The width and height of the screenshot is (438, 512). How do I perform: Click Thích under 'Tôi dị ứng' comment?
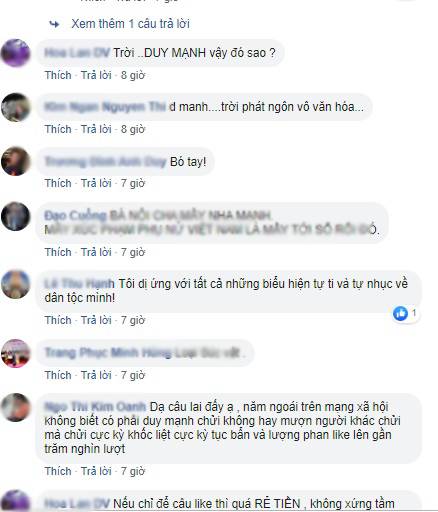tap(58, 320)
